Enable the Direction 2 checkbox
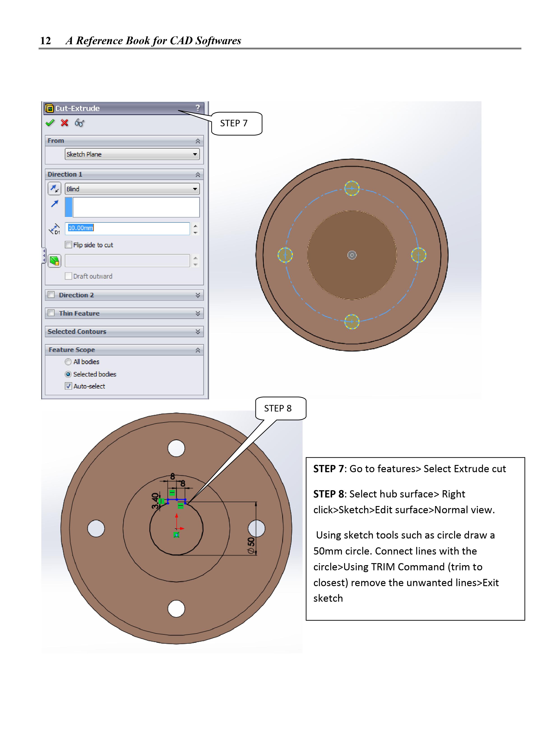This screenshot has width=560, height=733. click(x=51, y=295)
